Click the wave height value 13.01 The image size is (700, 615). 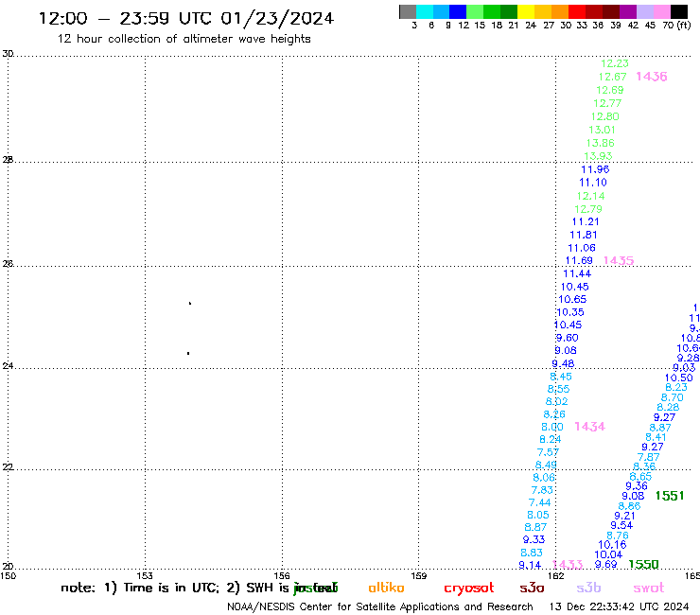(x=603, y=131)
